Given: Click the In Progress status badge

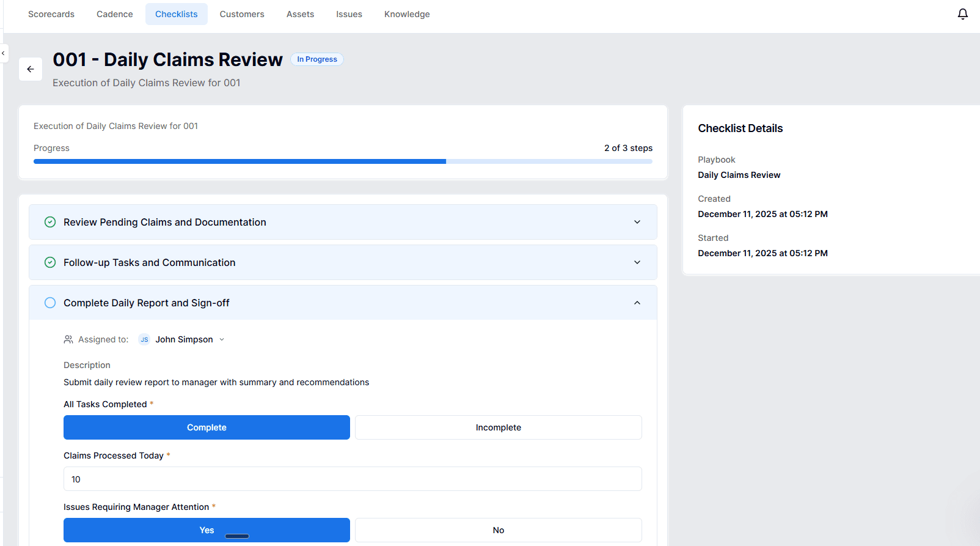Looking at the screenshot, I should click(317, 59).
